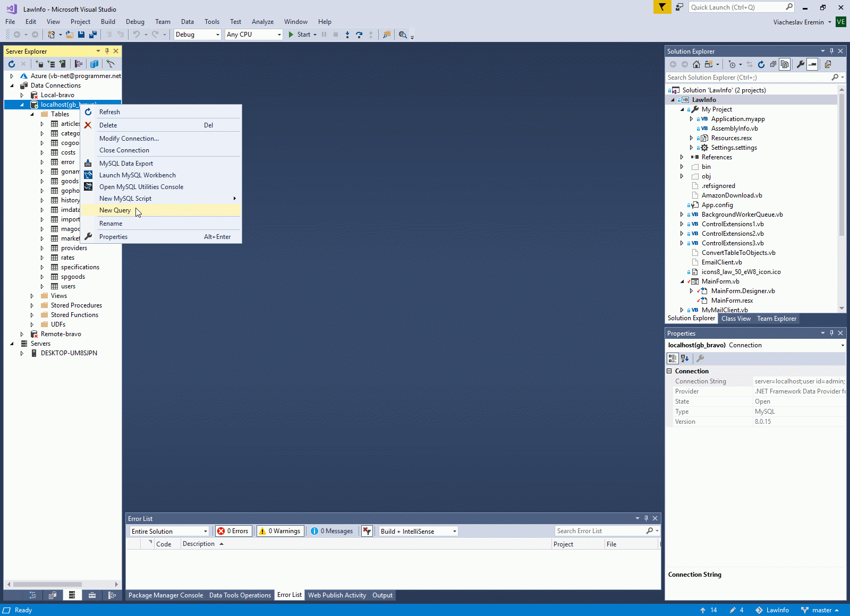This screenshot has height=616, width=850.
Task: Select New Query from the context menu
Action: (x=161, y=210)
